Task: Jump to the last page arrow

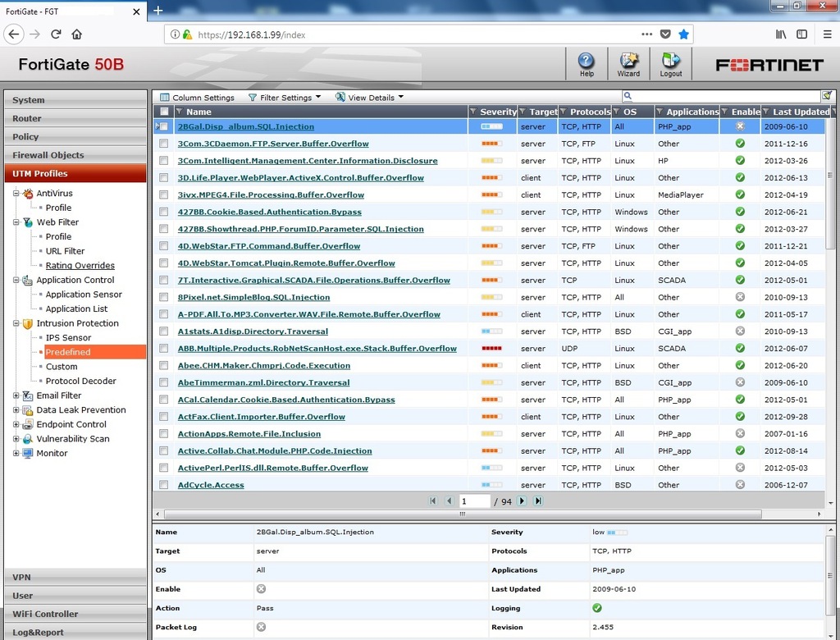Action: (x=538, y=501)
